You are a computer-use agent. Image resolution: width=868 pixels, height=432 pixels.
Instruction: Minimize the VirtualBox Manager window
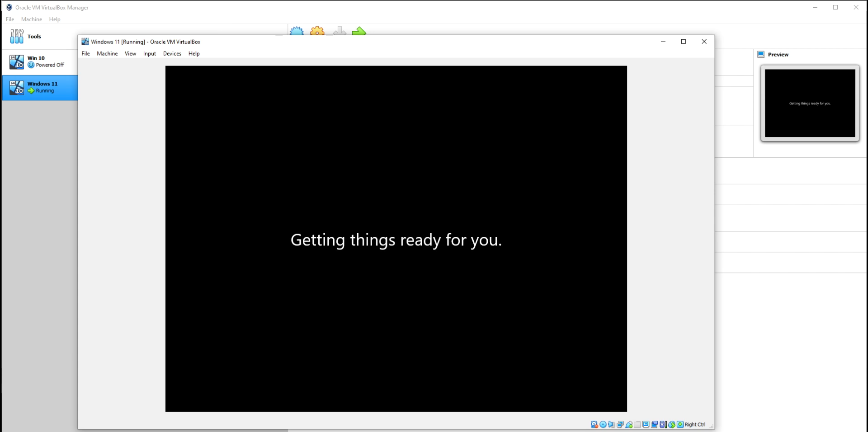[815, 7]
